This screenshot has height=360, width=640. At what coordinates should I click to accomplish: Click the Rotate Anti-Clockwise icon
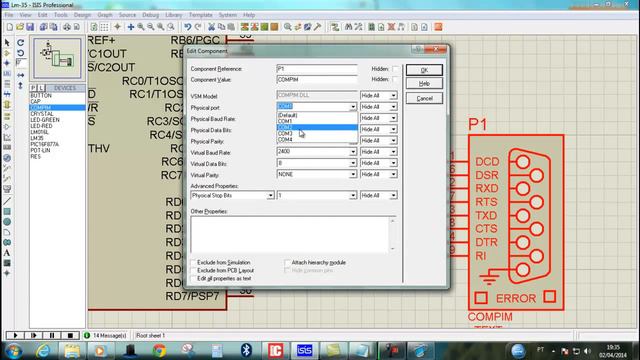point(20,53)
